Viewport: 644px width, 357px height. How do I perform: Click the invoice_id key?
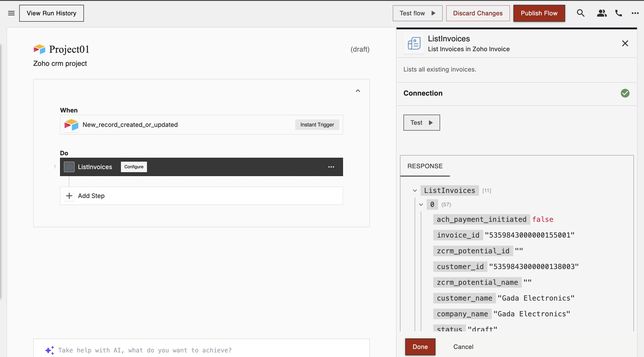coord(458,235)
